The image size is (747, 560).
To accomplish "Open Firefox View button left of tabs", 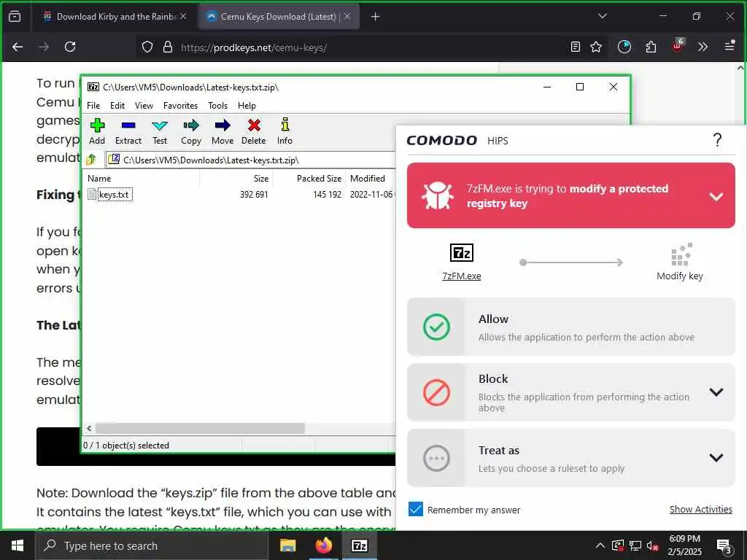I will [15, 17].
